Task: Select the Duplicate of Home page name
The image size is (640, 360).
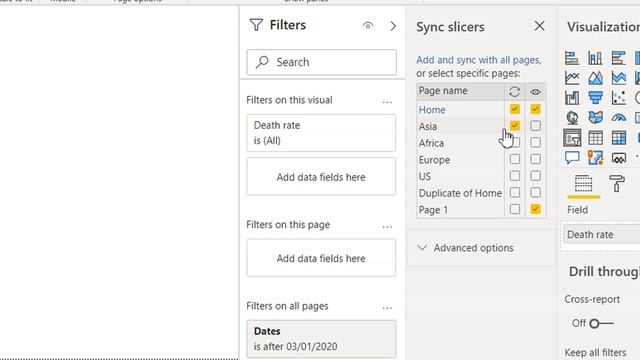Action: [x=460, y=193]
